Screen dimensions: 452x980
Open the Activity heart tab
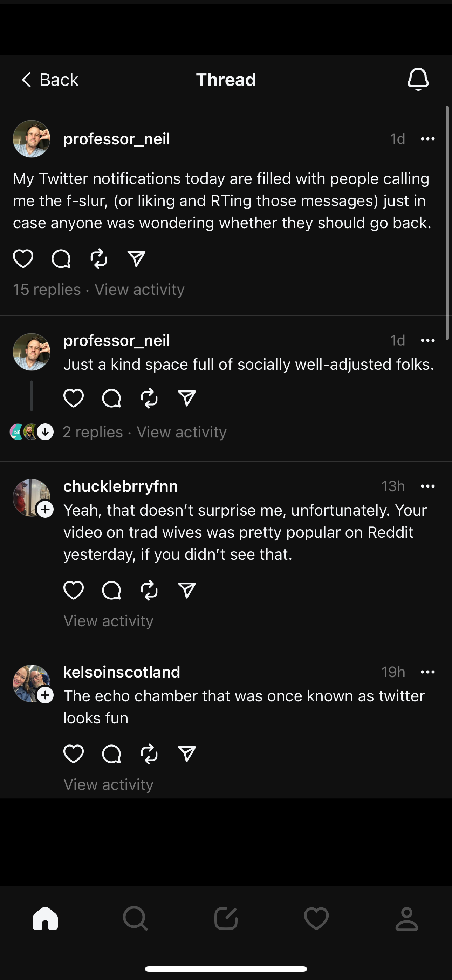click(x=316, y=918)
